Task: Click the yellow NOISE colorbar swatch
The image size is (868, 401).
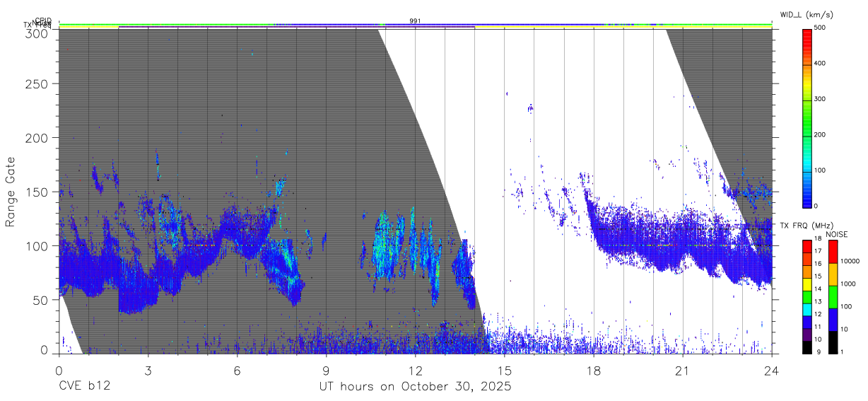Action: [x=833, y=274]
